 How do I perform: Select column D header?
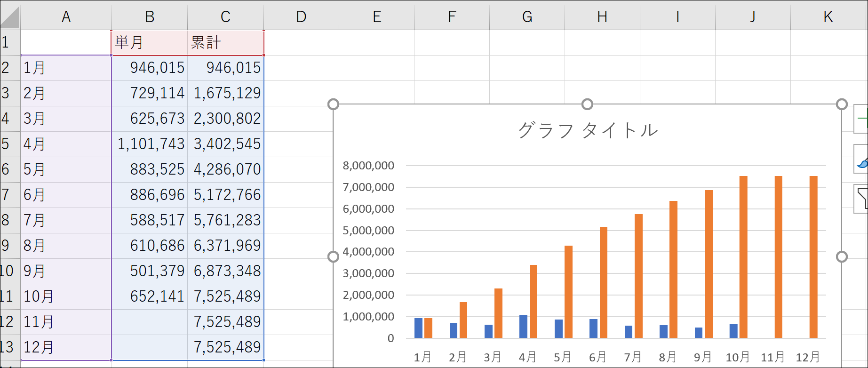point(301,17)
